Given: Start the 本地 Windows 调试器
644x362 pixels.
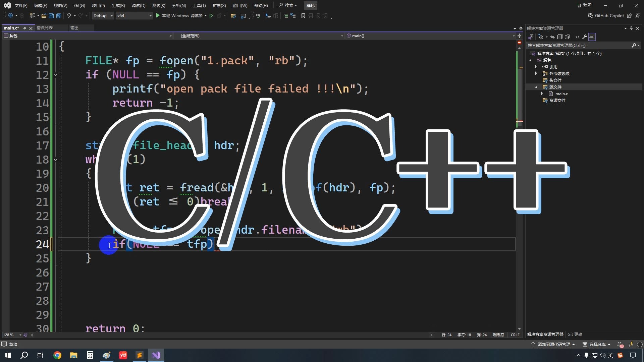Looking at the screenshot, I should (x=181, y=16).
